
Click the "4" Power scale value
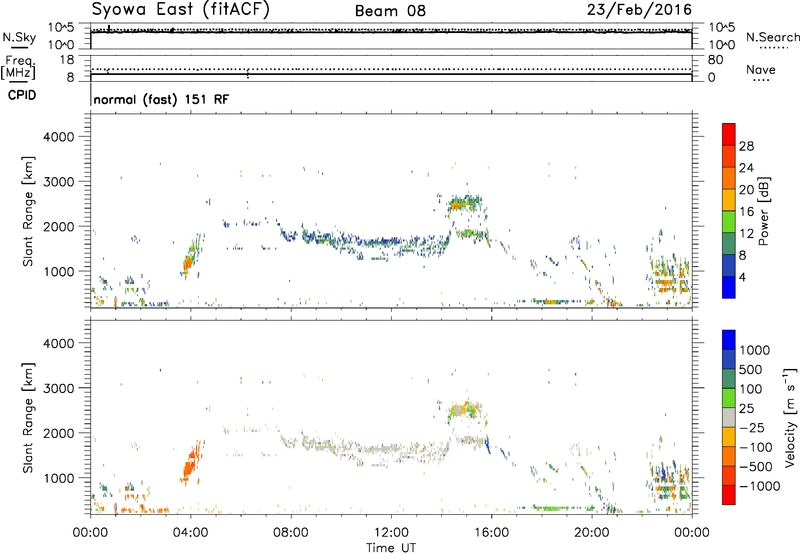[x=743, y=278]
